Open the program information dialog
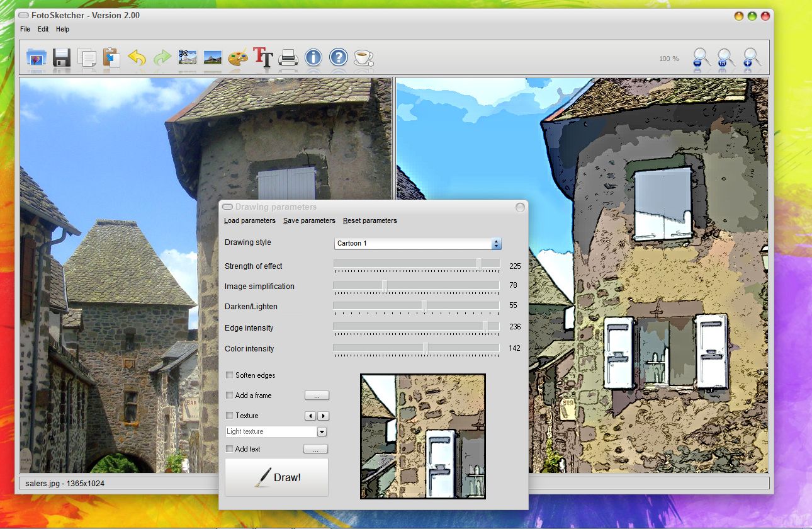The height and width of the screenshot is (529, 812). 313,58
